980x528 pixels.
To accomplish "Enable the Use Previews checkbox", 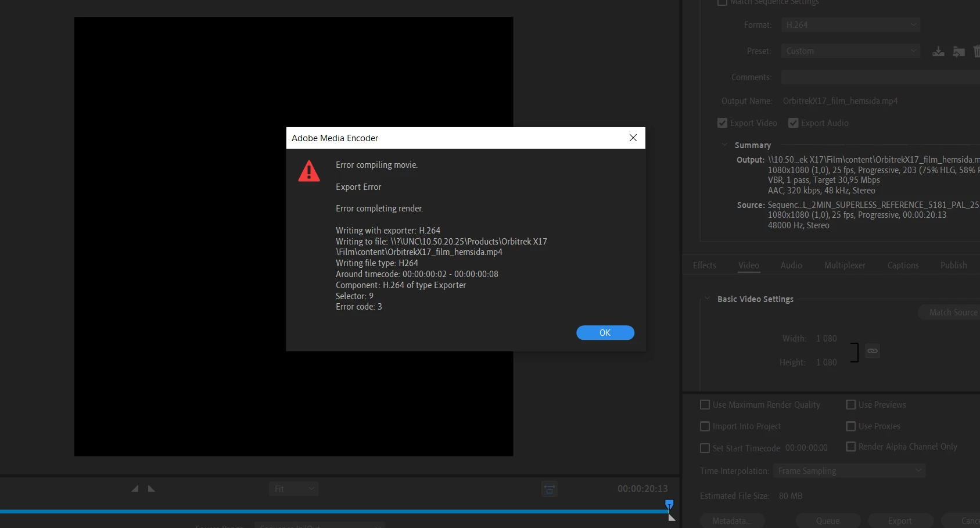I will pyautogui.click(x=850, y=405).
